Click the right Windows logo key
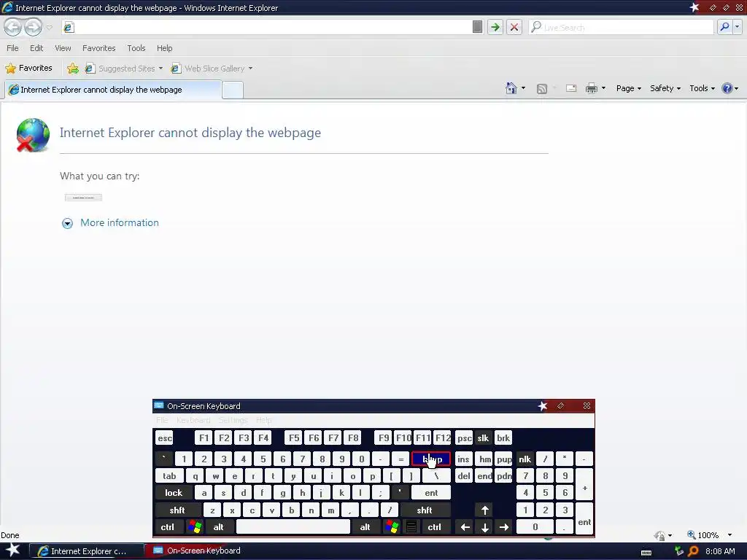This screenshot has width=747, height=560. click(391, 527)
